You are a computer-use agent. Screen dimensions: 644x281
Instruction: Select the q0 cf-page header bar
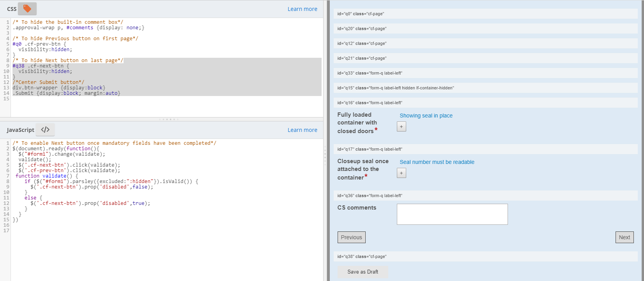pyautogui.click(x=485, y=14)
